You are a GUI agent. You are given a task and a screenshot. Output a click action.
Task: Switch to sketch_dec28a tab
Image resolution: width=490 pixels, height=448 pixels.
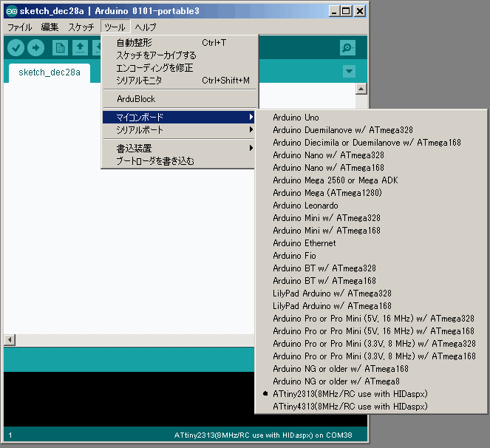(x=50, y=72)
